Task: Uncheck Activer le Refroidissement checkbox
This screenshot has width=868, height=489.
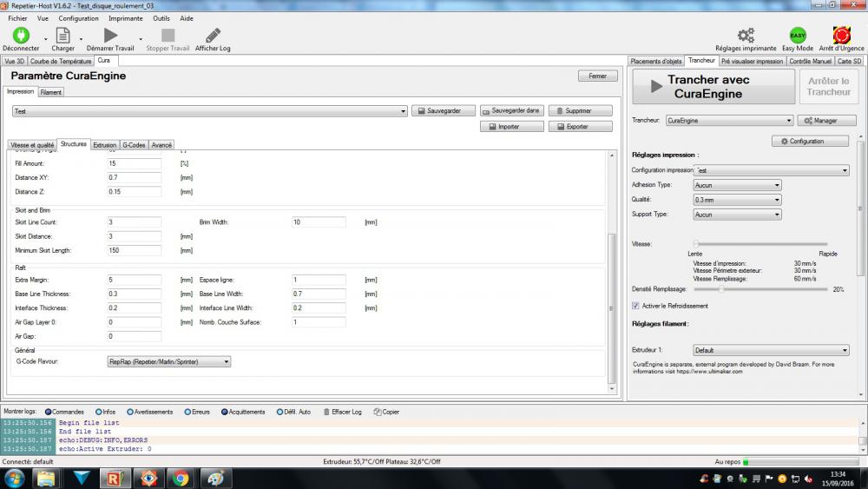Action: [635, 306]
